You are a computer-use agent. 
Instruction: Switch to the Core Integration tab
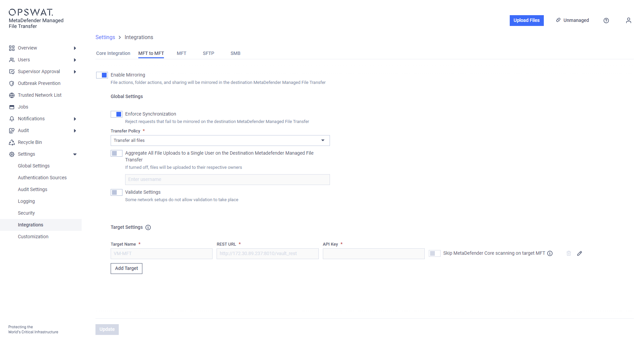click(x=113, y=53)
